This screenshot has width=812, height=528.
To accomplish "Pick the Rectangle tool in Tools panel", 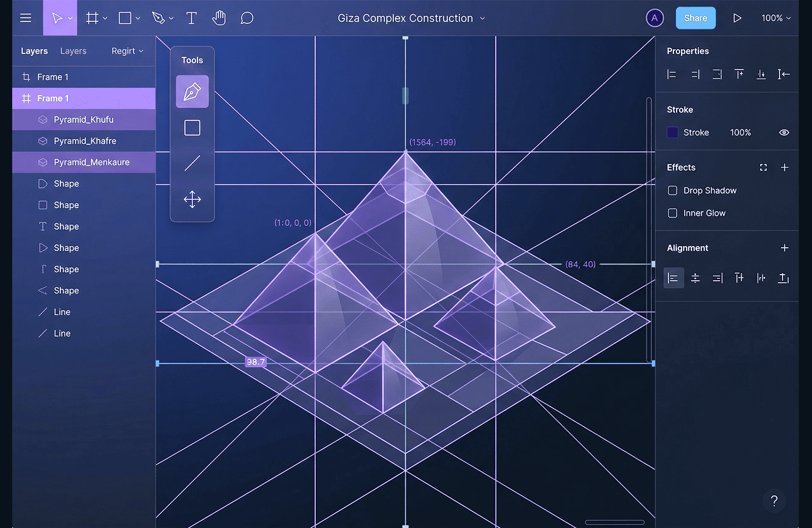I will tap(192, 127).
